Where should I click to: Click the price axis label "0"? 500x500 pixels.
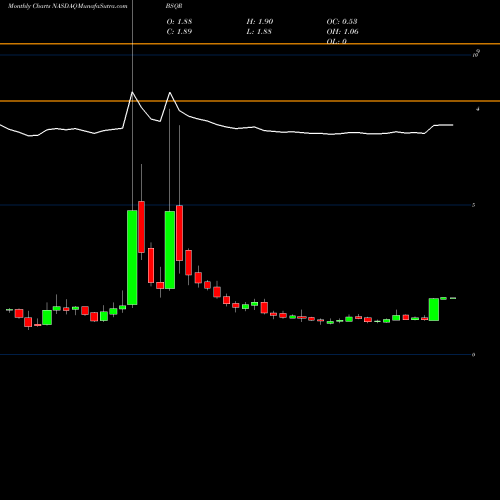473,355
